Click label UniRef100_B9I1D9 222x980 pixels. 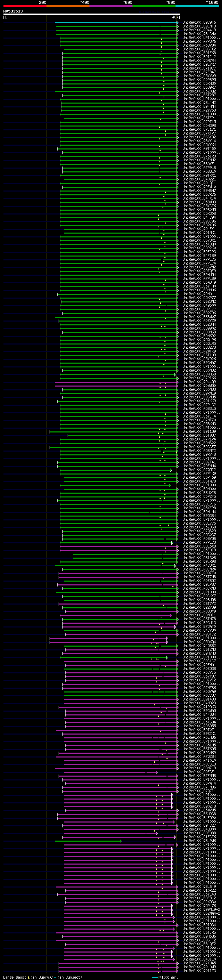click(199, 432)
